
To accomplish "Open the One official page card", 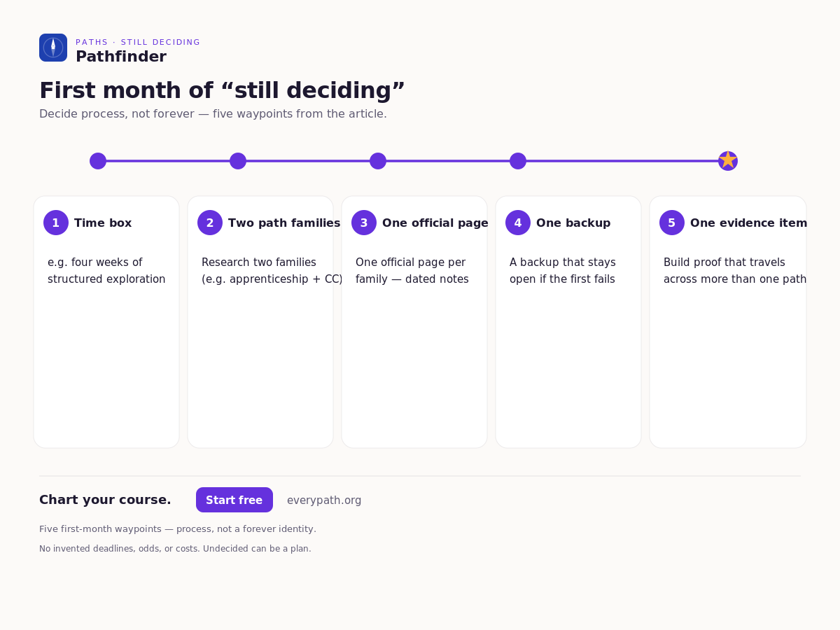I will tap(414, 322).
